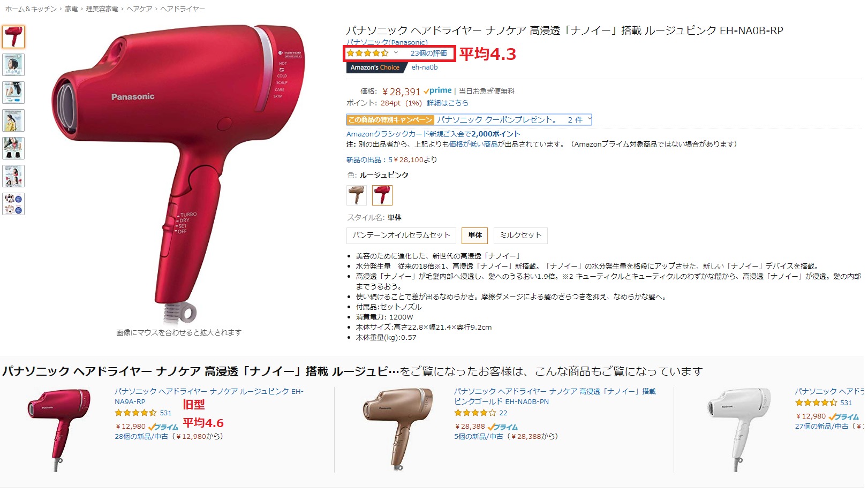Open the related pink gold dryer image
The width and height of the screenshot is (868, 494).
(x=397, y=429)
